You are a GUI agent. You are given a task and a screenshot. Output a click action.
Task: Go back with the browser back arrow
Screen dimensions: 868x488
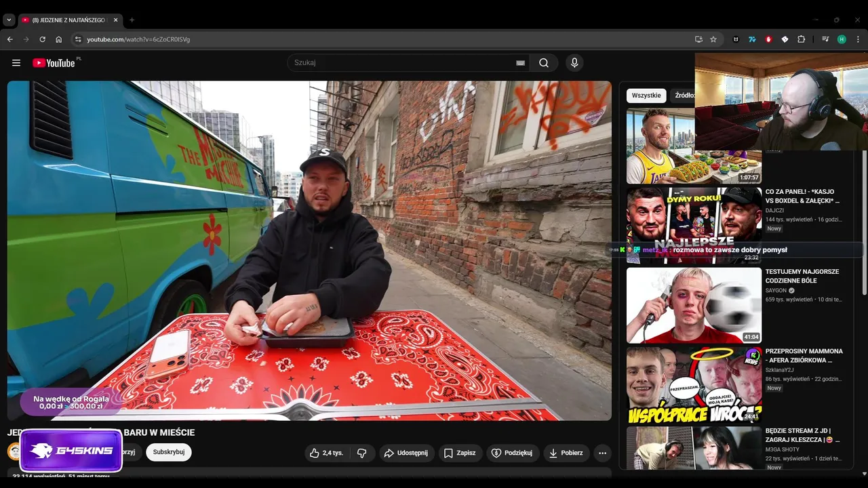[x=9, y=39]
